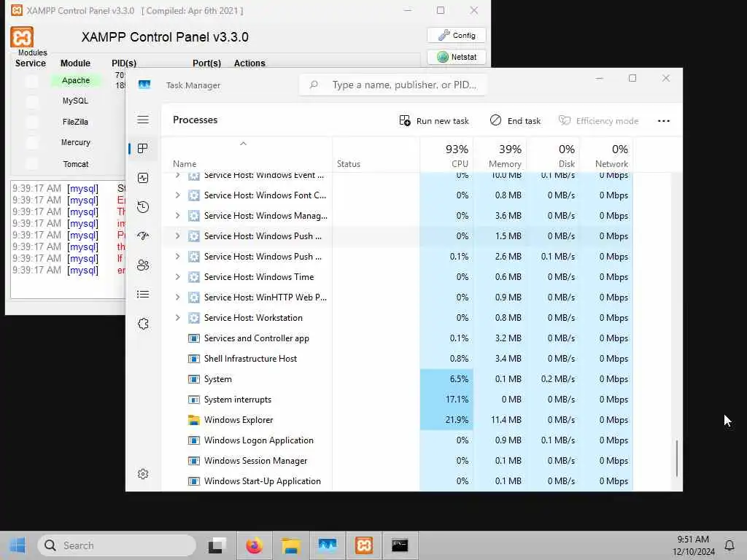Open XAMPP Config button
747x560 pixels.
pos(457,35)
